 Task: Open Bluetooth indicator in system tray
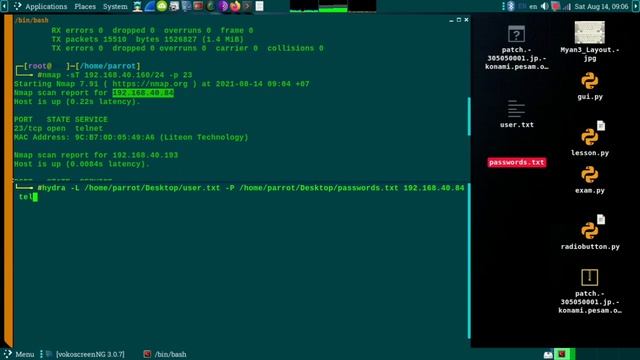coord(511,6)
